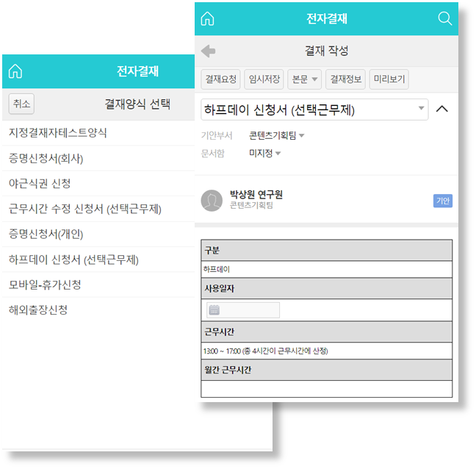Open calendar icon in 사용일자 field
476x469 pixels.
(x=214, y=309)
